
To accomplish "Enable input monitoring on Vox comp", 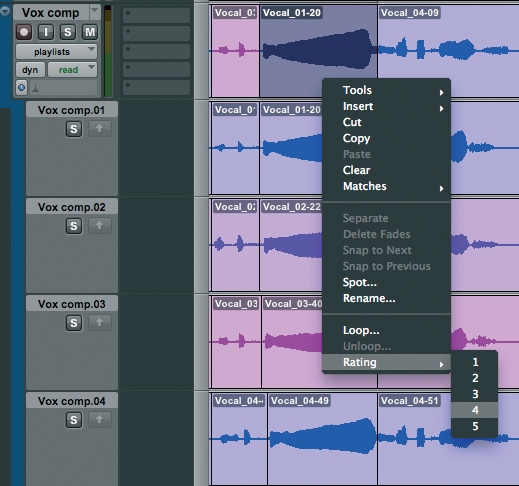I will [46, 32].
